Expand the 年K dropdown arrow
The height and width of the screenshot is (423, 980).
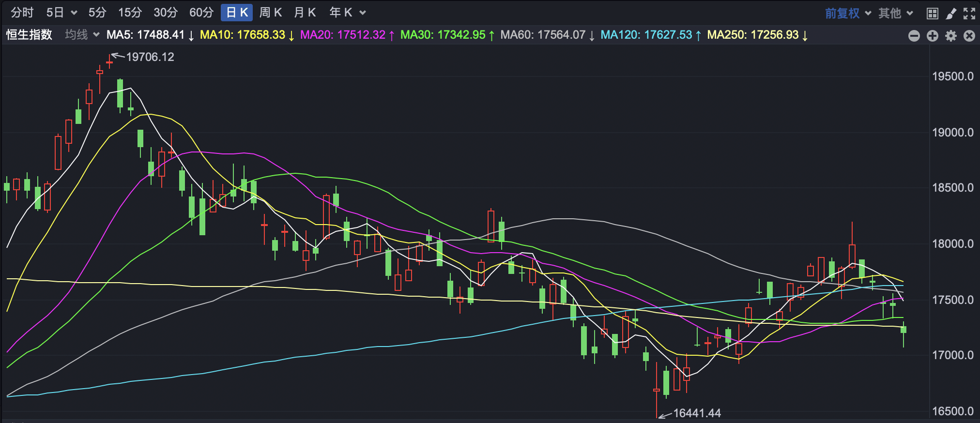[363, 13]
